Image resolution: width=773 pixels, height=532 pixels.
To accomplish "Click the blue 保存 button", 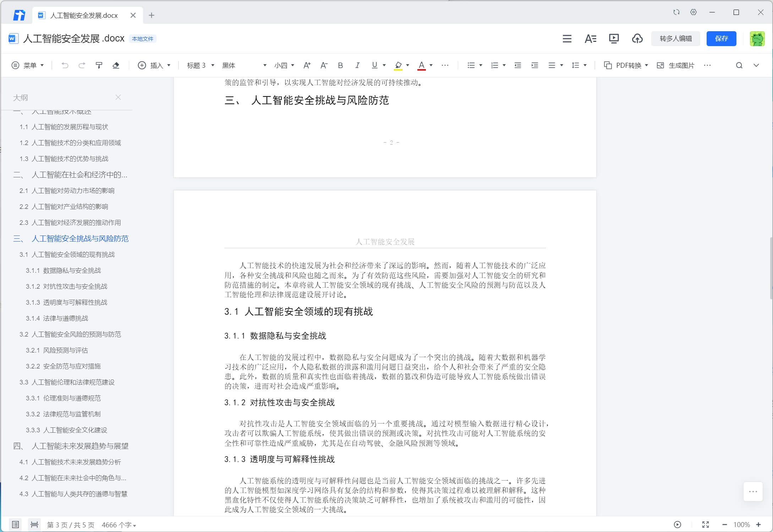I will point(721,39).
